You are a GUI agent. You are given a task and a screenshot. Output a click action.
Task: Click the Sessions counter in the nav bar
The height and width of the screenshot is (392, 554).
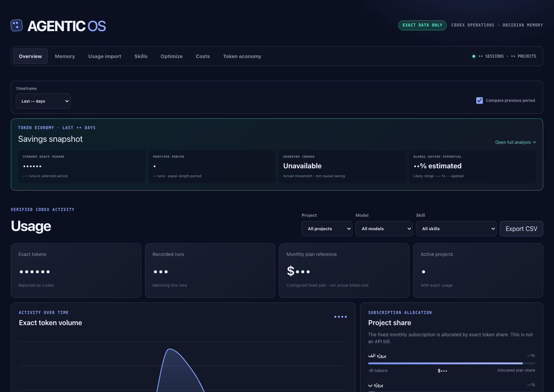point(491,56)
